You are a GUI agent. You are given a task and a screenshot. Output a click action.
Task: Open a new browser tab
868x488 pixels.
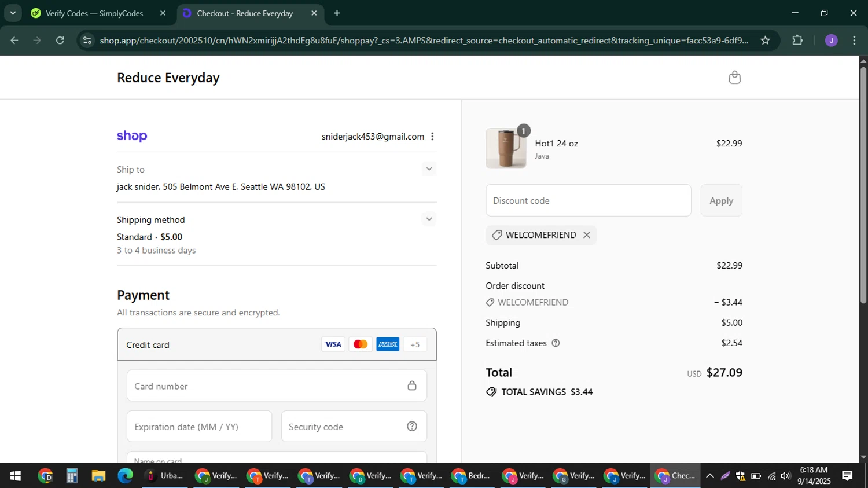337,13
